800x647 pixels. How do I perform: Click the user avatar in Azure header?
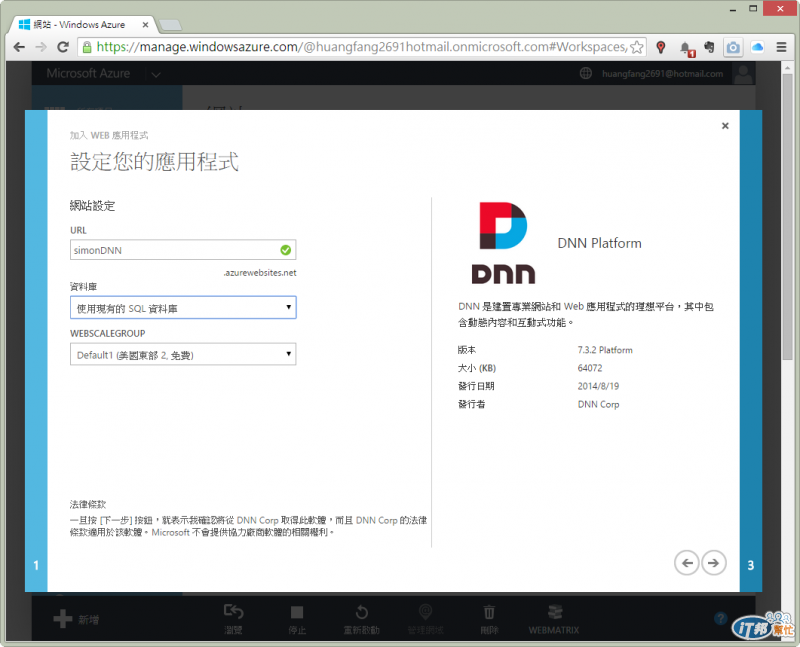(743, 73)
